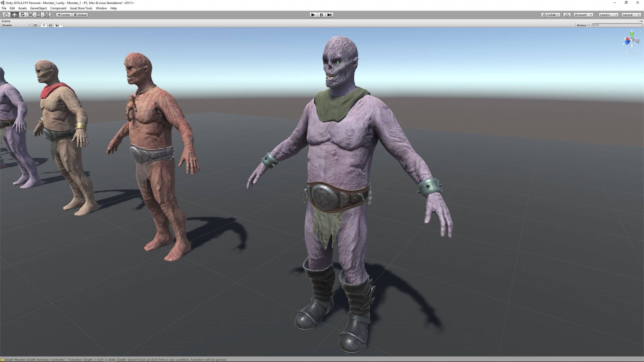644x362 pixels.
Task: Open the Shaded draw mode dropdown
Action: (16, 25)
